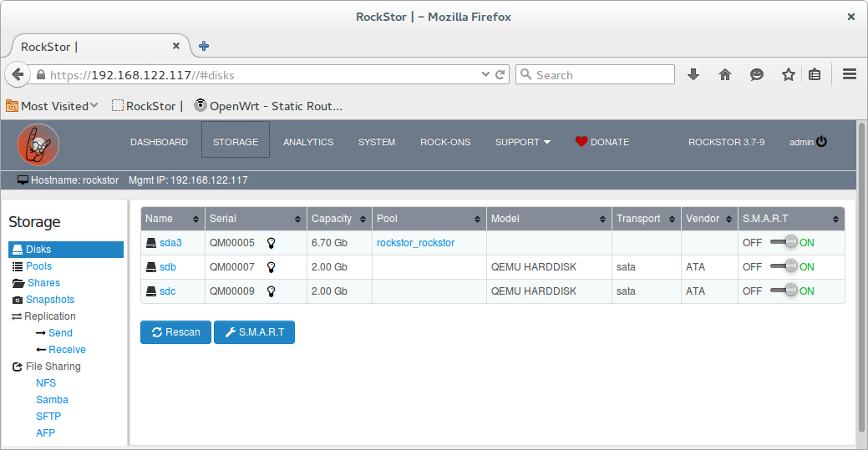
Task: Open a new tab with the plus icon
Action: (204, 46)
